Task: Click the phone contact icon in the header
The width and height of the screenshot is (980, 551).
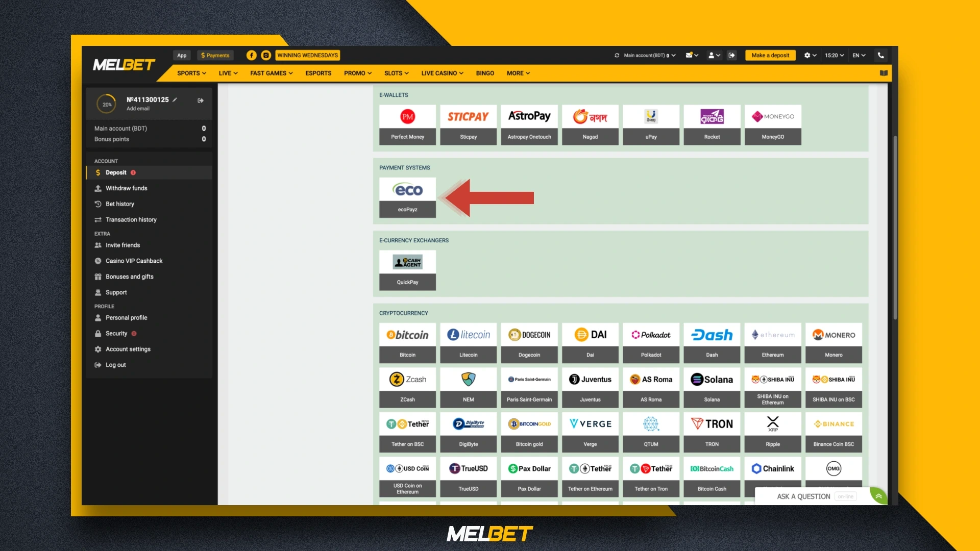Action: pos(880,55)
